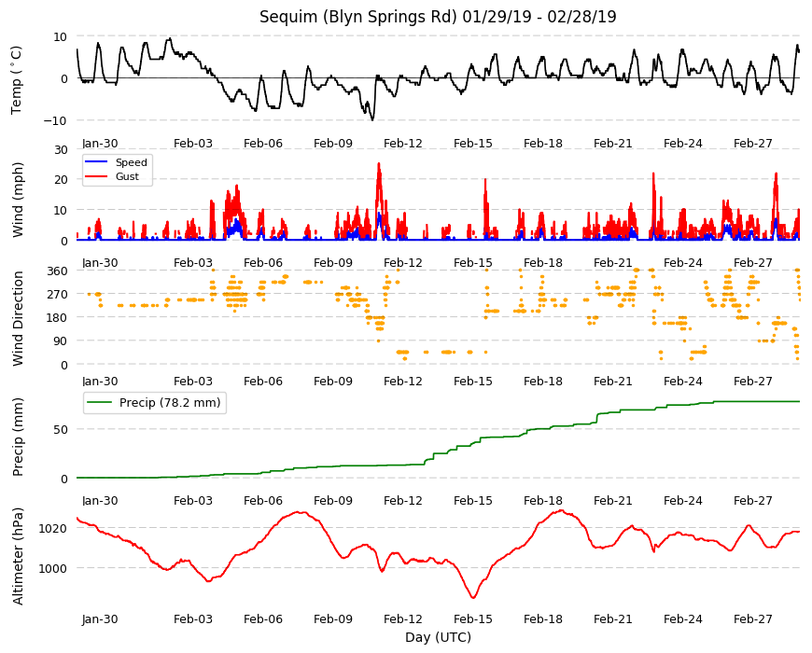This screenshot has height=653, width=812.
Task: Click the 30 label on wind speed axis
Action: [x=61, y=149]
